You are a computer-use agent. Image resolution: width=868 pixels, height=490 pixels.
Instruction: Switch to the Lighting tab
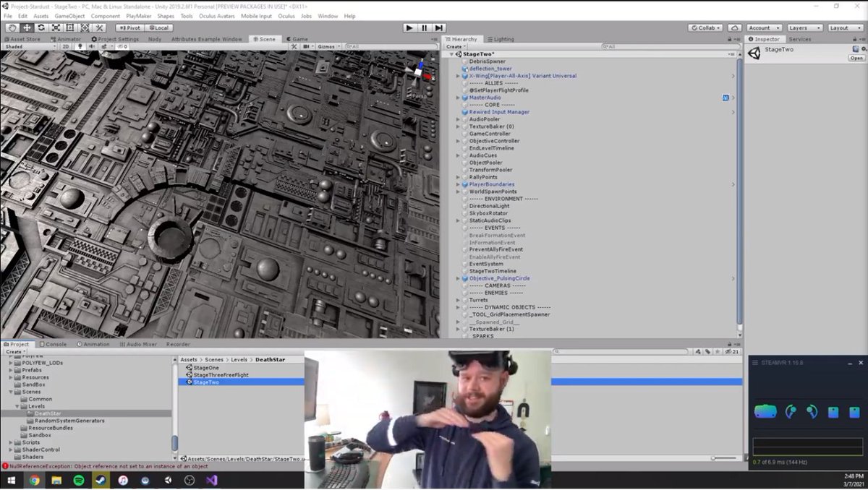coord(501,39)
